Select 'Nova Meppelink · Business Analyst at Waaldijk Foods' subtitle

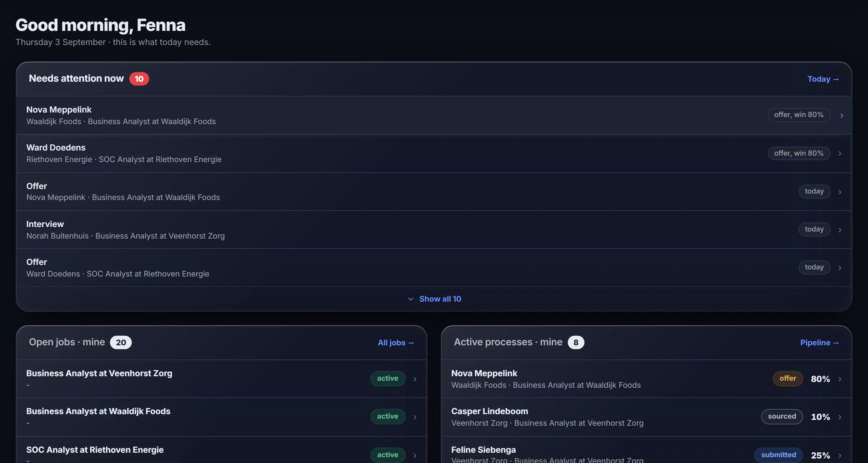123,197
